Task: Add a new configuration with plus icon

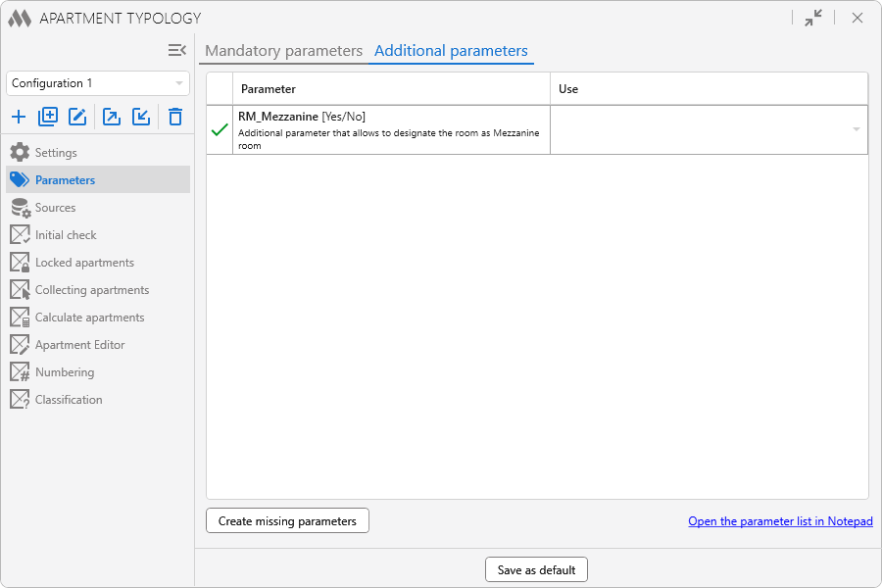Action: pos(19,118)
